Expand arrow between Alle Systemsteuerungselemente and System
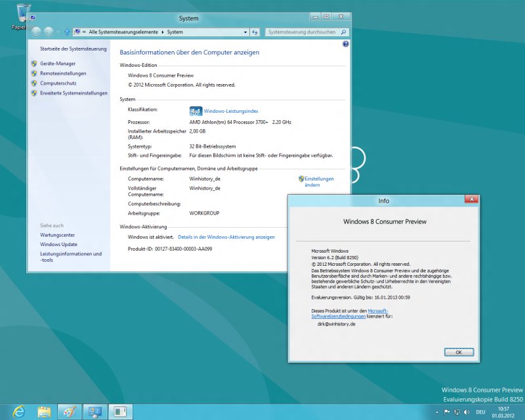 (163, 32)
